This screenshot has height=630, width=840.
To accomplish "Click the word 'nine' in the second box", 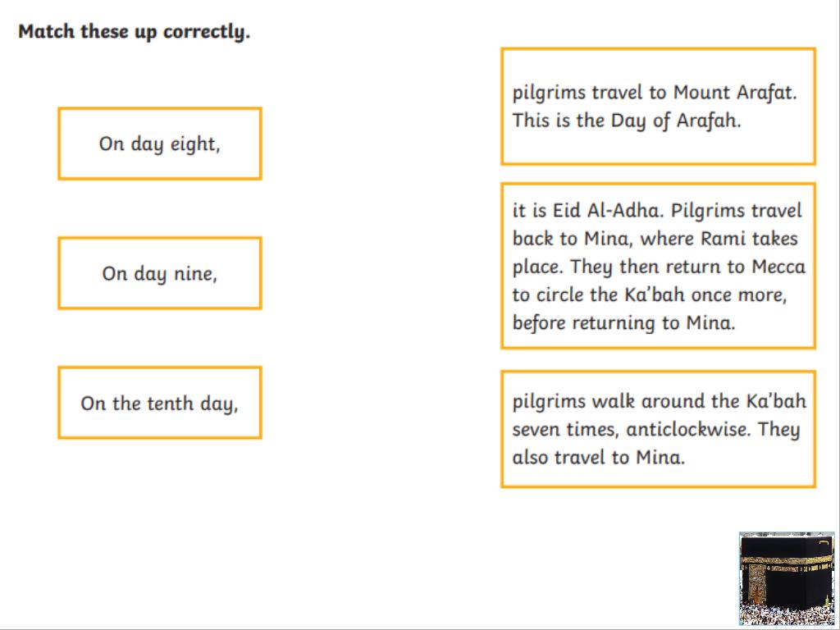I will [x=194, y=274].
